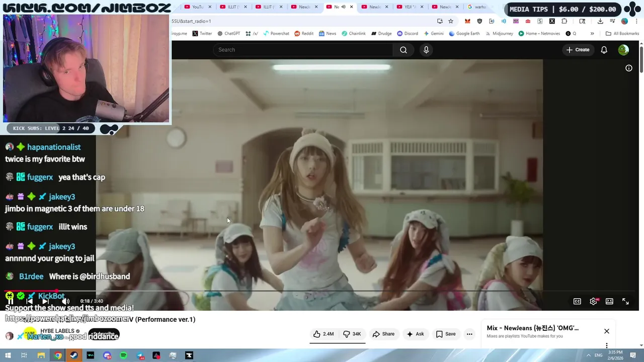This screenshot has width=644, height=362.
Task: Start voice search with microphone icon
Action: click(x=426, y=50)
